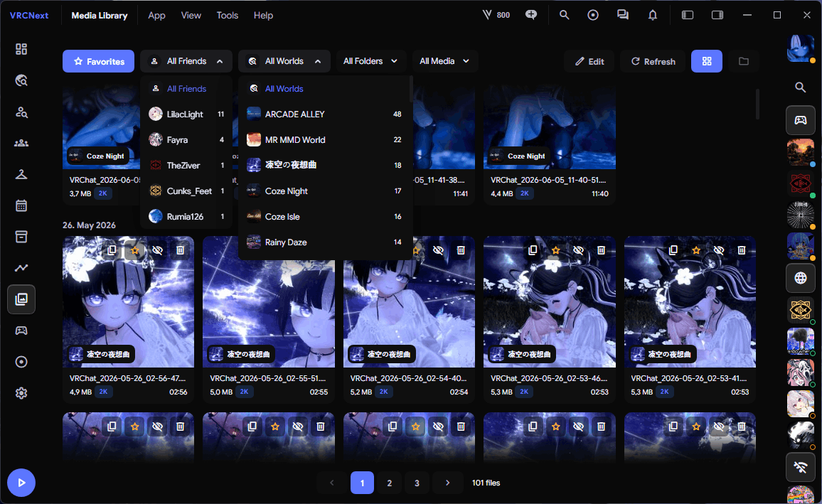Switch to folder view in the toolbar

(x=743, y=61)
